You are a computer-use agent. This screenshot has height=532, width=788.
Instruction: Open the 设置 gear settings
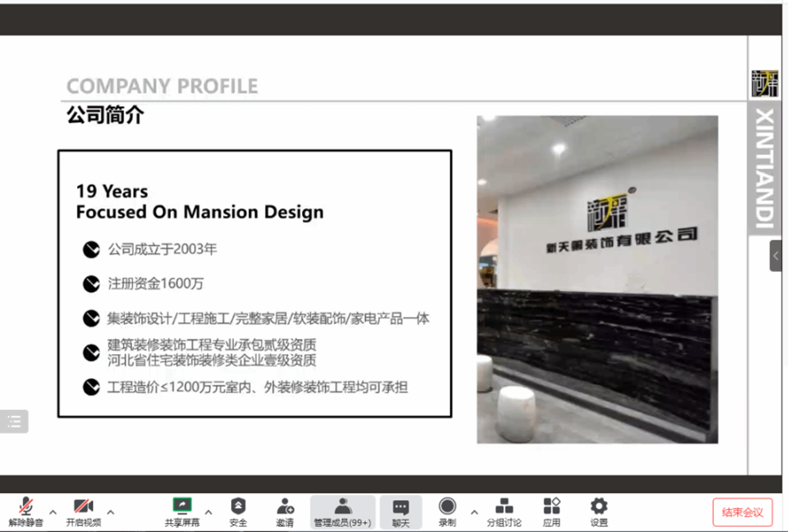point(599,510)
